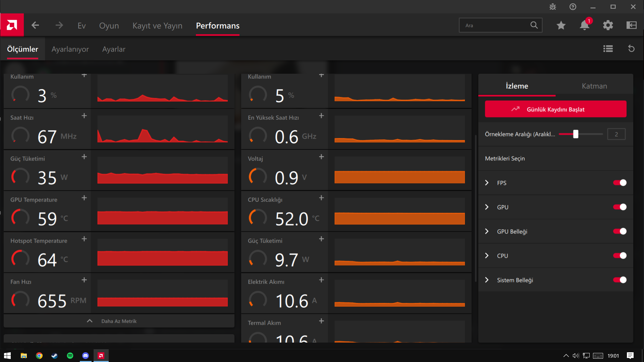Click the AMD logo home icon

12,25
